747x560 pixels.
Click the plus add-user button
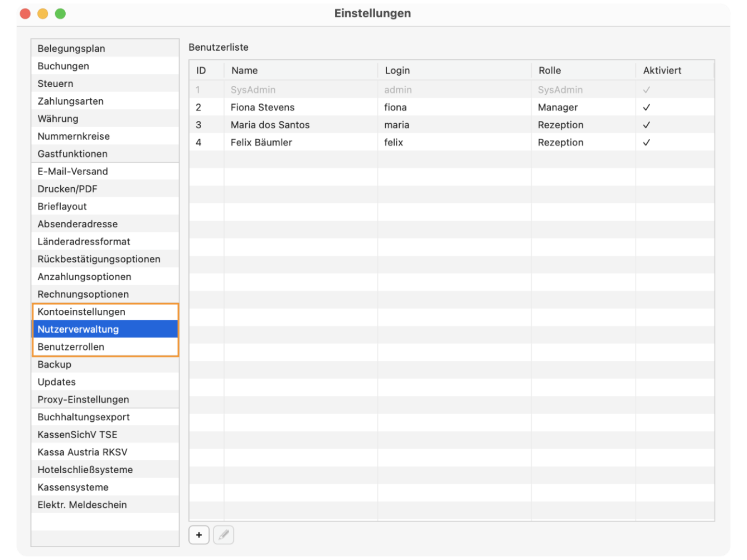click(x=199, y=535)
